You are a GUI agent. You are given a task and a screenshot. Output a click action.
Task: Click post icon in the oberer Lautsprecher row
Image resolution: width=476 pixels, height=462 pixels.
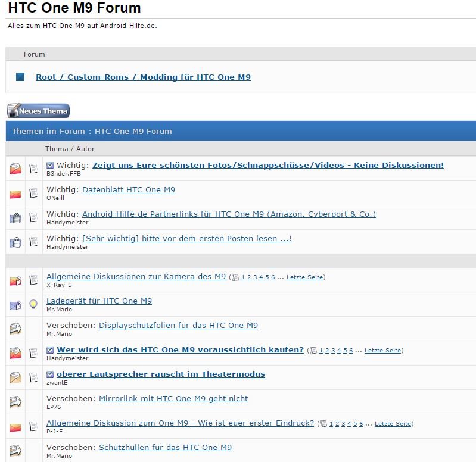click(x=33, y=377)
